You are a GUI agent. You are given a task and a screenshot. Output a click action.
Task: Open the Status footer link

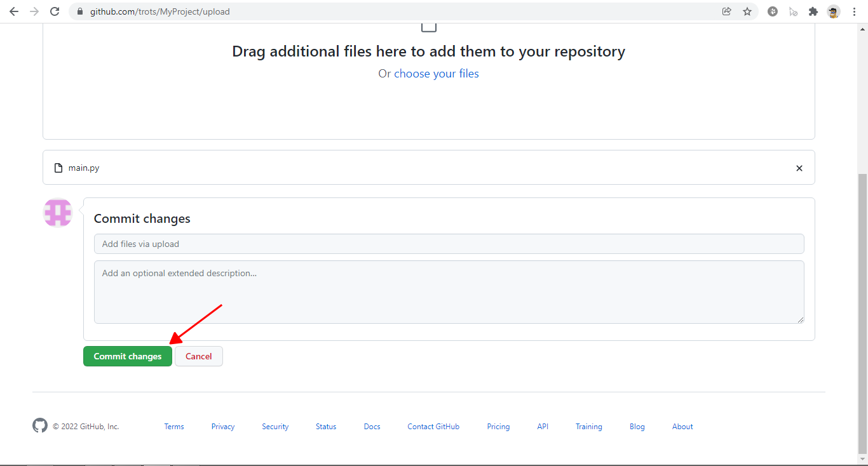pyautogui.click(x=326, y=427)
